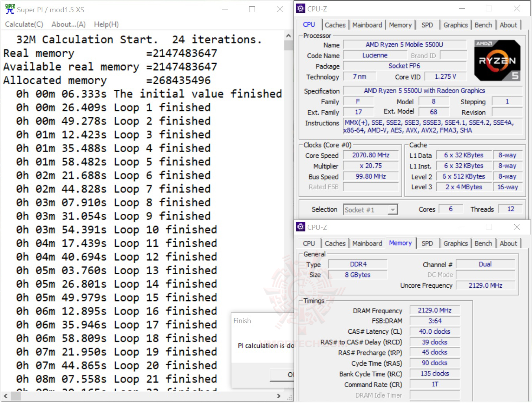Click the OK button in Finish dialog
The width and height of the screenshot is (532, 403).
point(282,374)
